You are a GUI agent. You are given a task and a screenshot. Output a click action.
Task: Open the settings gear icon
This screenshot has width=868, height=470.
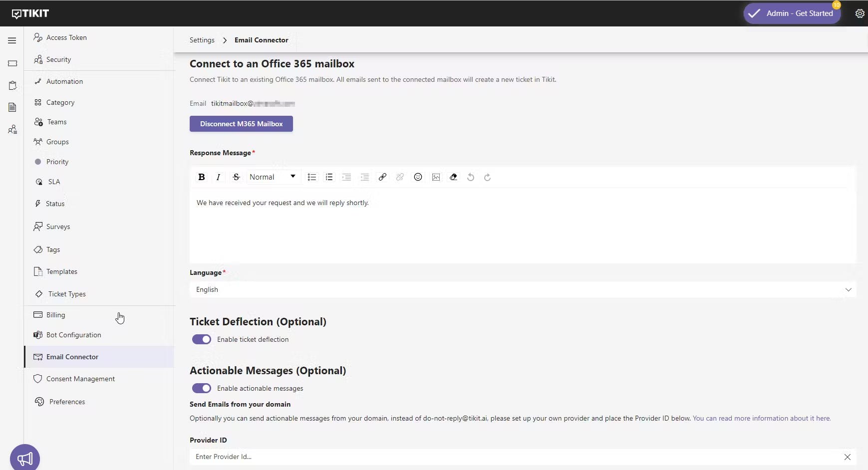[860, 13]
